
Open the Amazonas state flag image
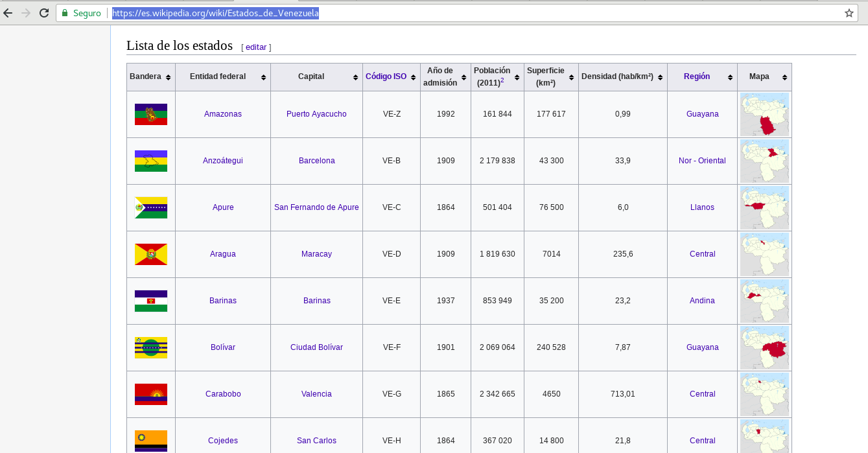coord(150,114)
